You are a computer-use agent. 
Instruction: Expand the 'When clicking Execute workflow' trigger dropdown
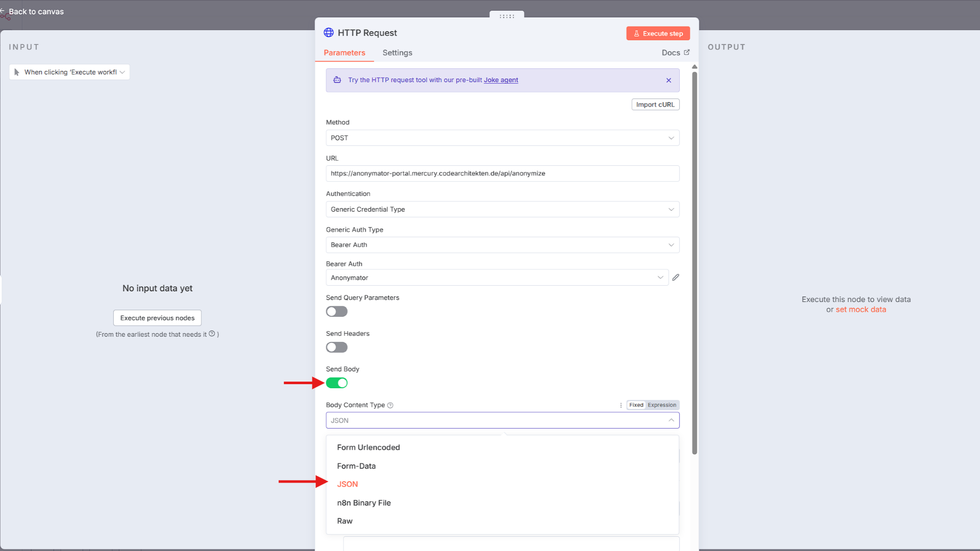[x=122, y=72]
